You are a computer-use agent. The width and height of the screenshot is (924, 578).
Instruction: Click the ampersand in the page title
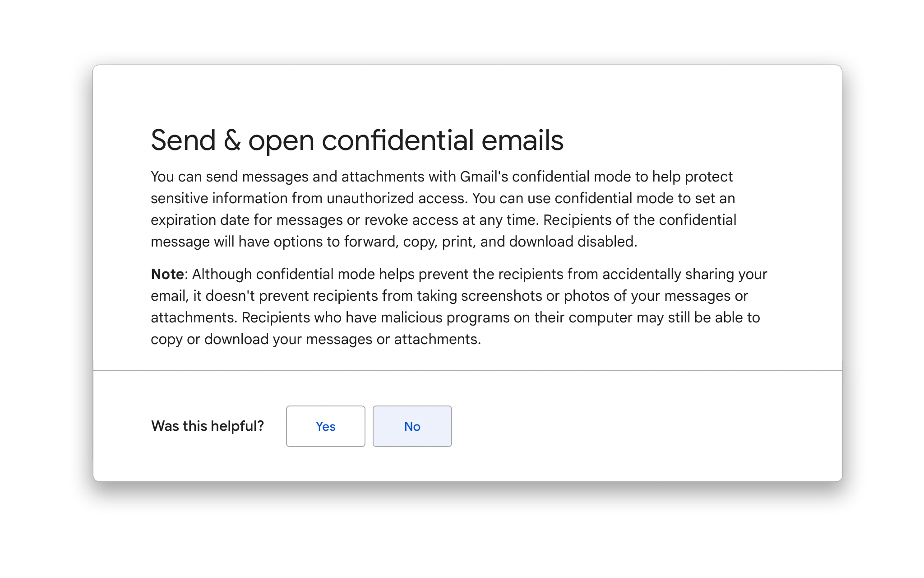click(x=232, y=140)
